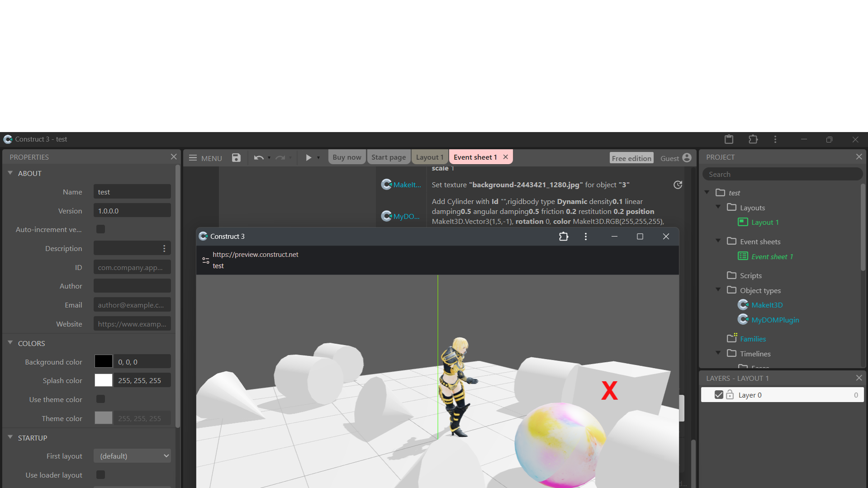The height and width of the screenshot is (488, 868).
Task: Close the Project panel with X
Action: click(x=859, y=156)
